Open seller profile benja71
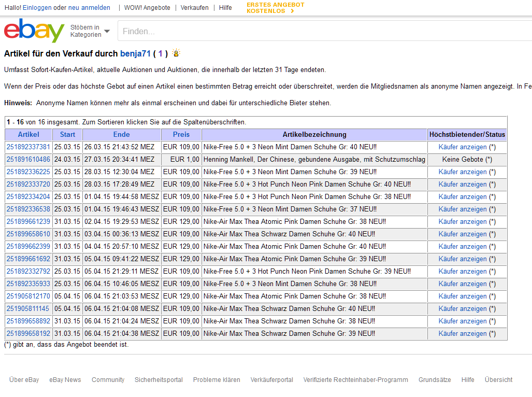This screenshot has width=532, height=397. (135, 53)
